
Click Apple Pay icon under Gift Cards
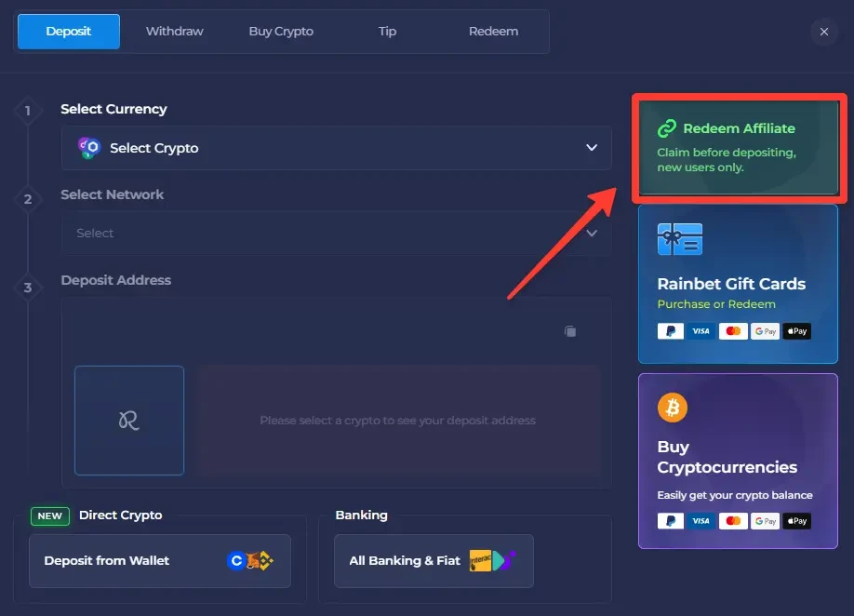797,331
